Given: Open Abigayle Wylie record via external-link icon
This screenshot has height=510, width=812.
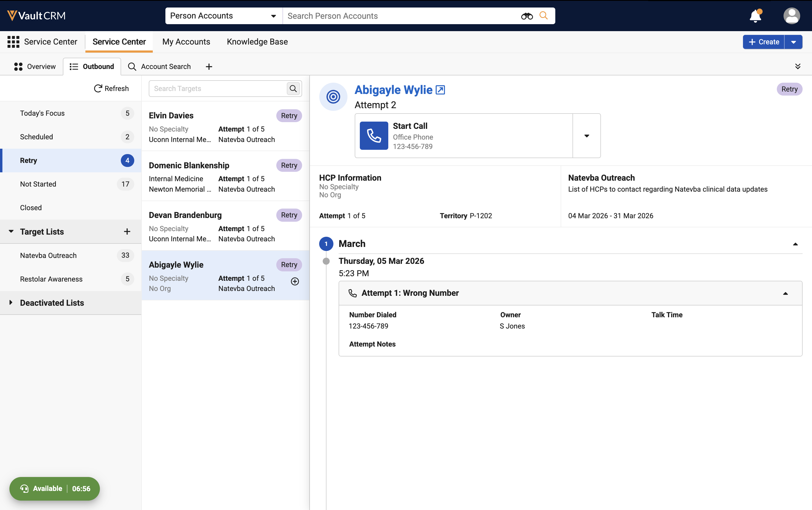Looking at the screenshot, I should click(x=440, y=90).
